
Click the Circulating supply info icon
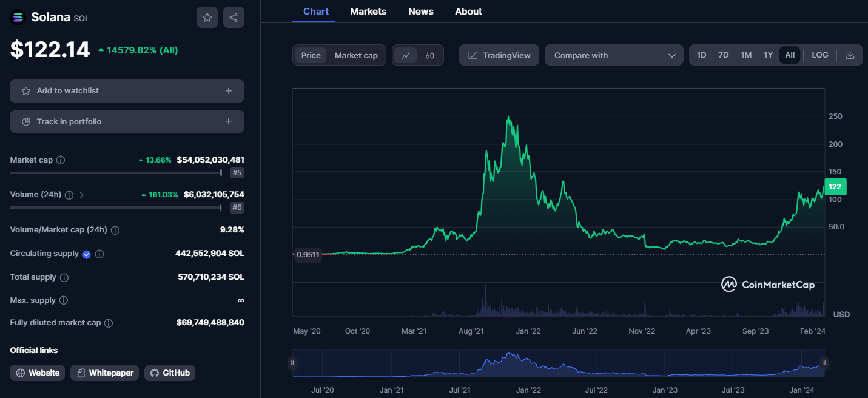pyautogui.click(x=99, y=254)
